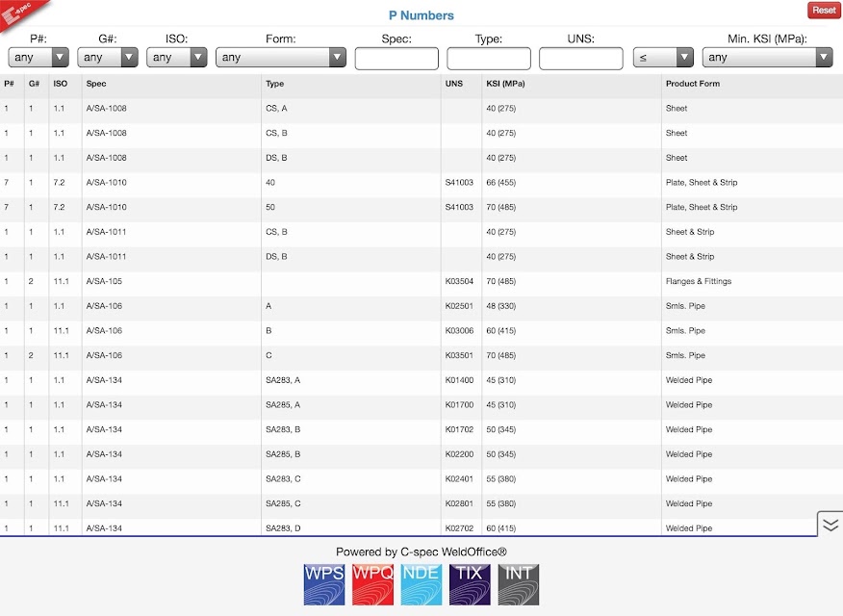Collapse the table using the double-chevron icon
Viewport: 843px width, 616px height.
coord(830,525)
